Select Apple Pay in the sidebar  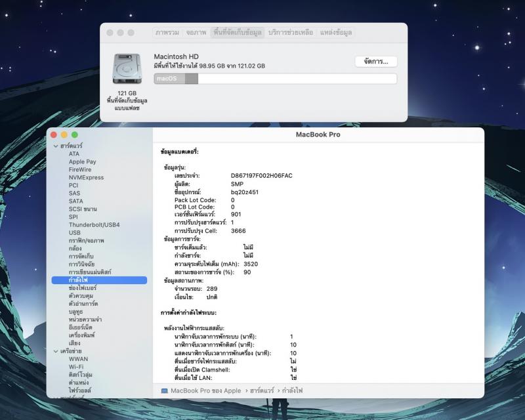click(x=82, y=161)
